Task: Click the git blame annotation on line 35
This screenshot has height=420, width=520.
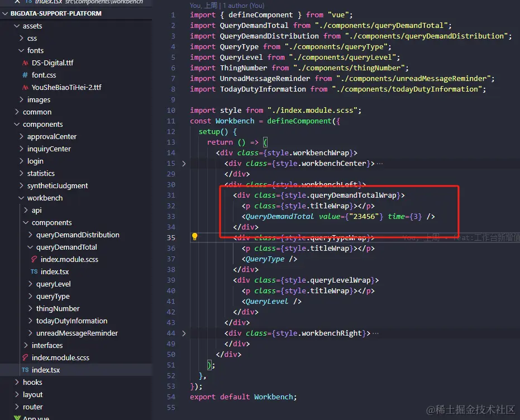Action: (x=461, y=237)
